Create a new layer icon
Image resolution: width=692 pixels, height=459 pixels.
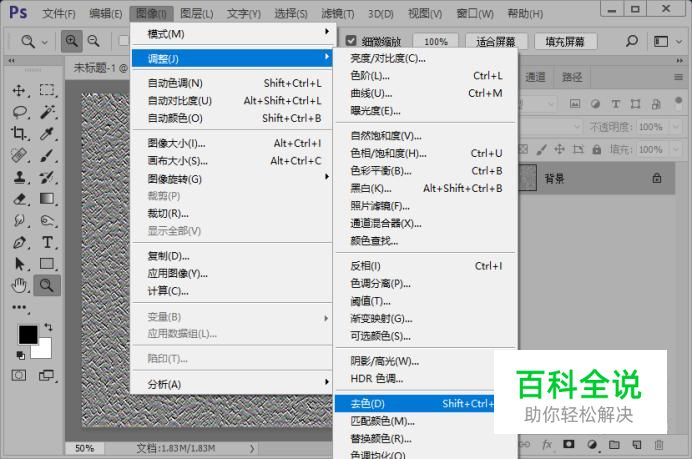pos(636,444)
